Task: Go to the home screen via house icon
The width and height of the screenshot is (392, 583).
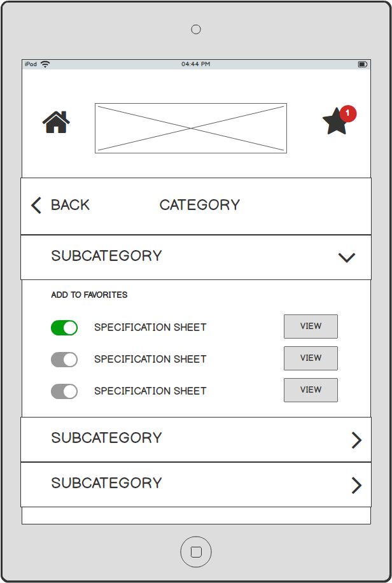Action: 56,122
